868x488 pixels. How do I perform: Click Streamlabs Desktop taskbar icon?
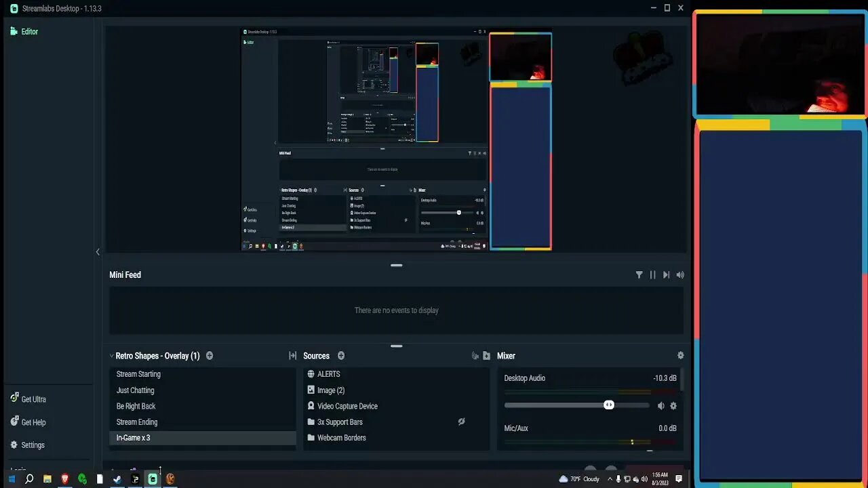coord(153,479)
